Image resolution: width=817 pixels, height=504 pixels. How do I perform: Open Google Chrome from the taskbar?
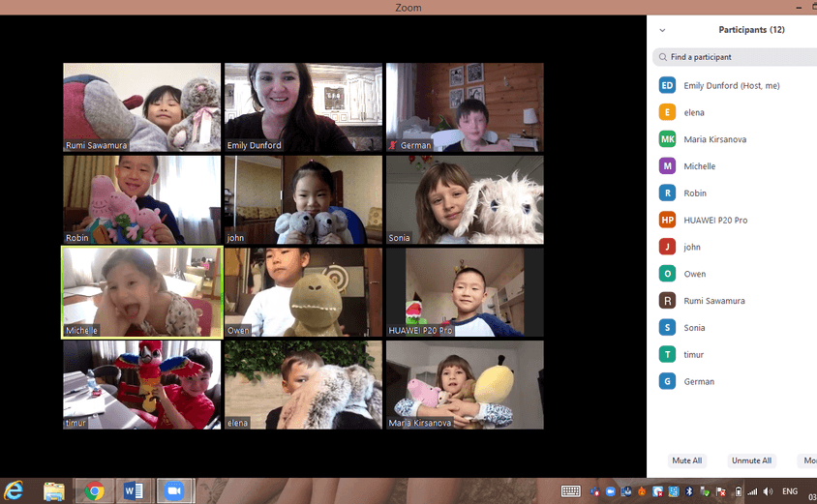pos(95,491)
